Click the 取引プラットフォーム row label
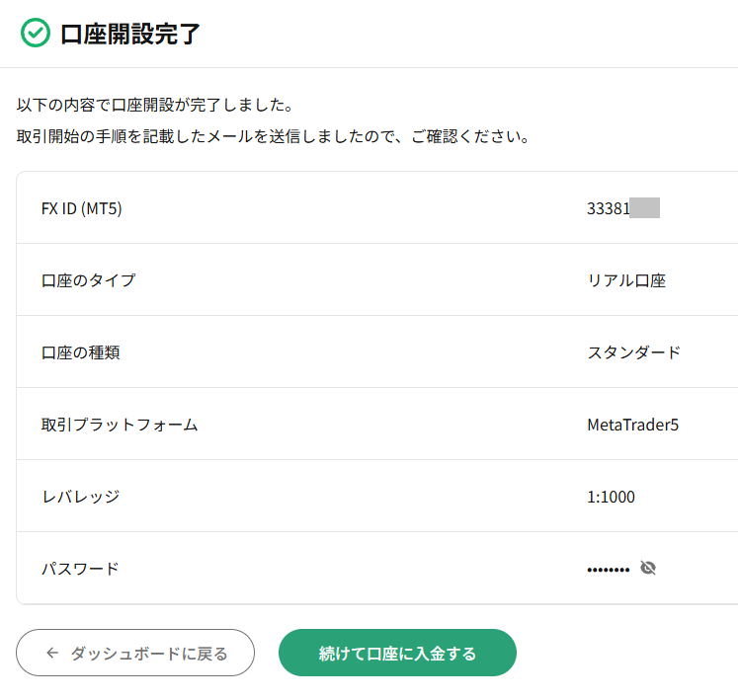This screenshot has height=700, width=738. [x=120, y=425]
